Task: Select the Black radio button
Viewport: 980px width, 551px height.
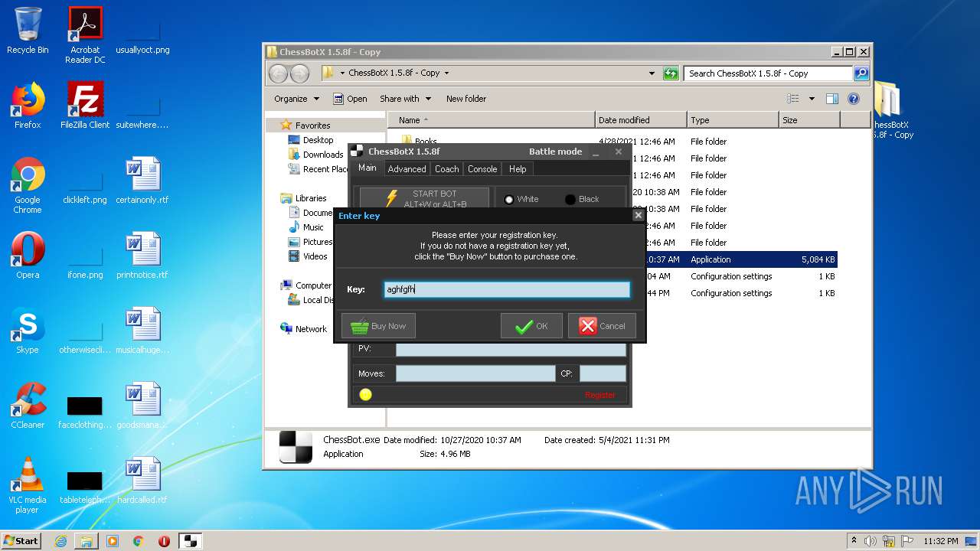Action: tap(582, 199)
